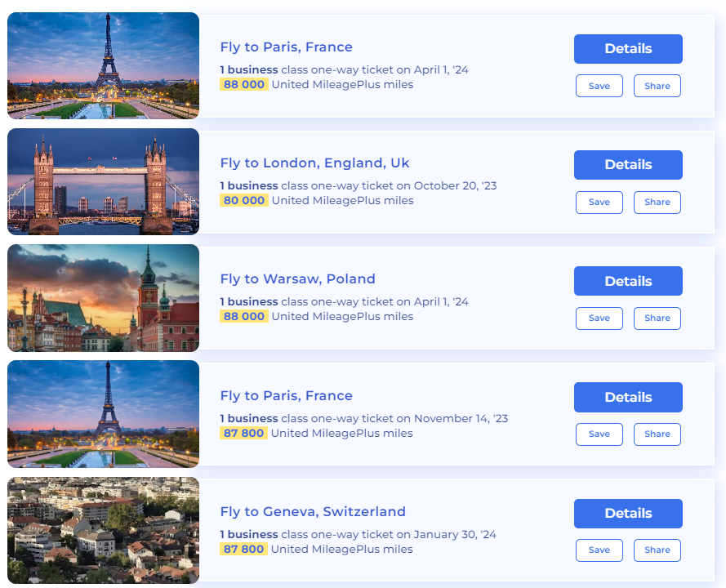Image resolution: width=726 pixels, height=588 pixels.
Task: Share the Paris November 14 flight
Action: (657, 434)
